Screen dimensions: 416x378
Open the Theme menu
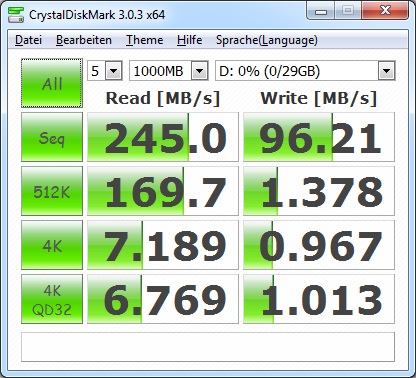145,40
